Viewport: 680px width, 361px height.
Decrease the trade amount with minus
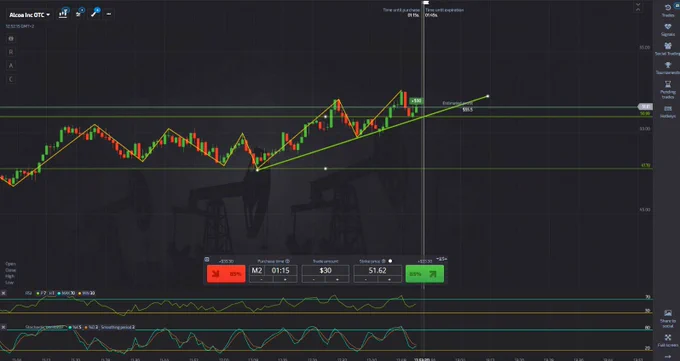[314, 279]
